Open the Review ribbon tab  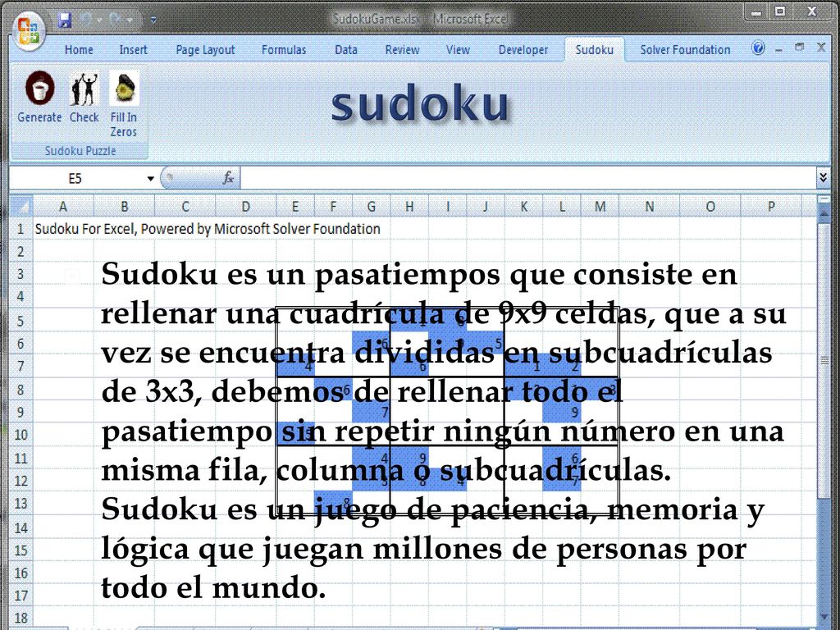pyautogui.click(x=402, y=50)
